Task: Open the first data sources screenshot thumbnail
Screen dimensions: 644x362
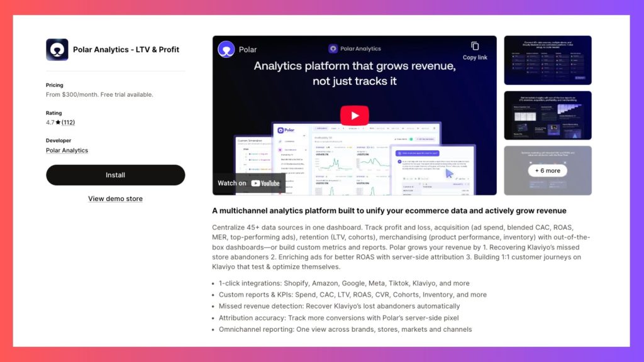Action: pos(548,60)
